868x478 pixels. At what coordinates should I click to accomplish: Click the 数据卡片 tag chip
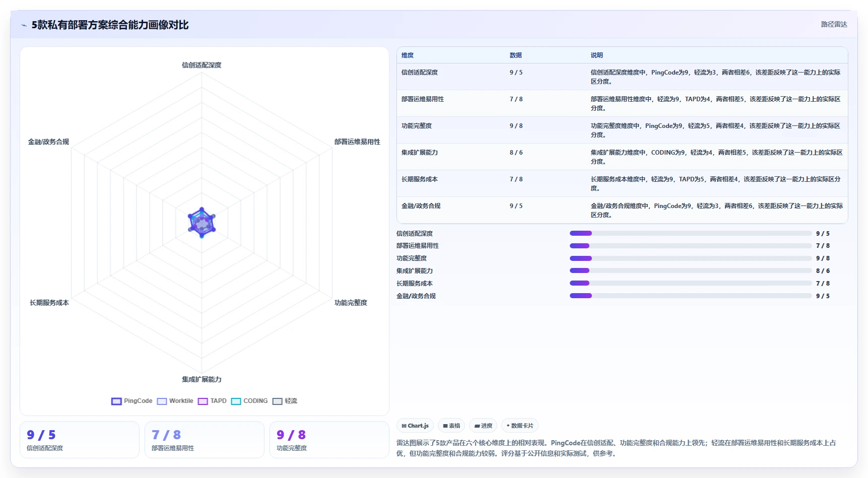point(520,426)
